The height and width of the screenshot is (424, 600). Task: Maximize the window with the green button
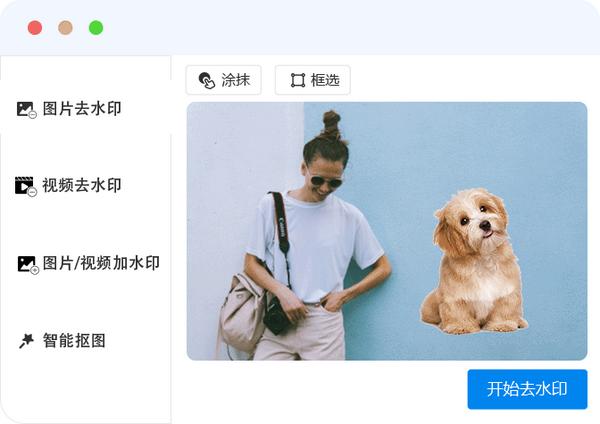(96, 28)
